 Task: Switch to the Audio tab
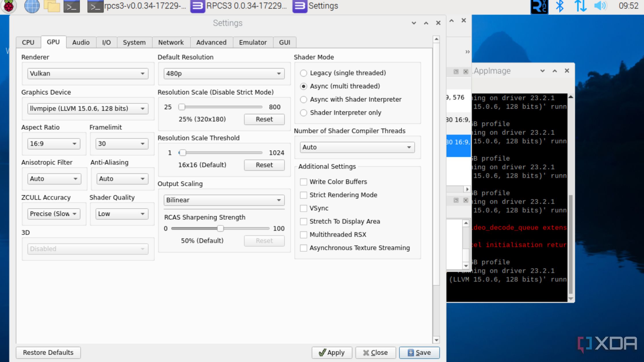[81, 43]
